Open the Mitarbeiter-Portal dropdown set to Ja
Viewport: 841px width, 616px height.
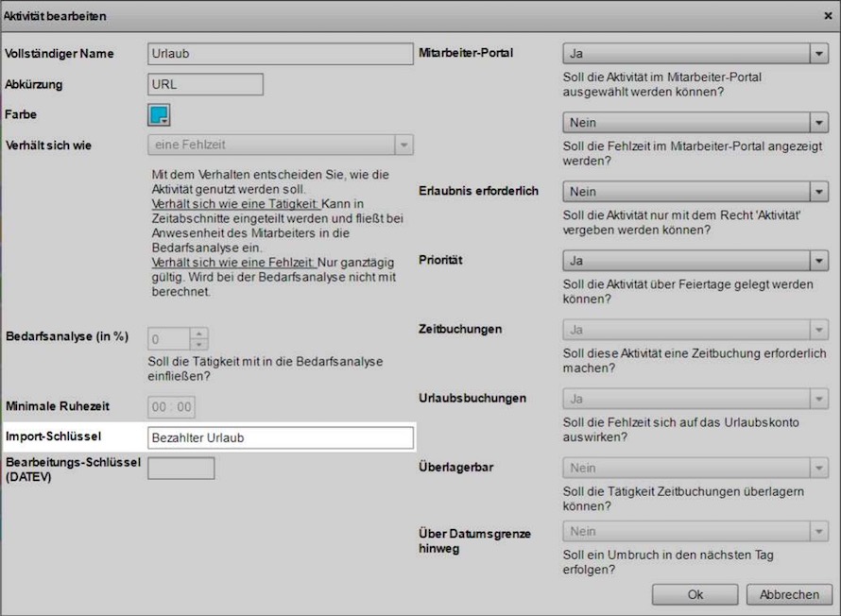(695, 54)
